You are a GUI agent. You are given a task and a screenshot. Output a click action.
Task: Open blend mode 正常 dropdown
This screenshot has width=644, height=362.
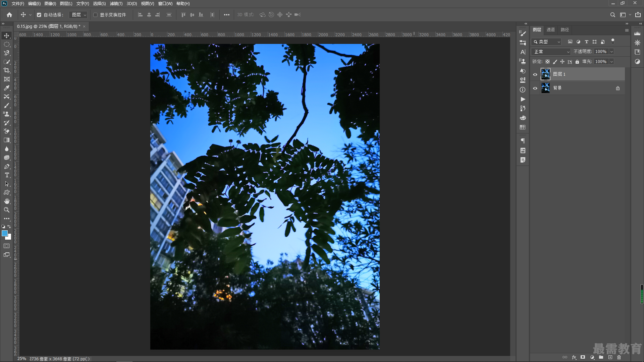(551, 52)
